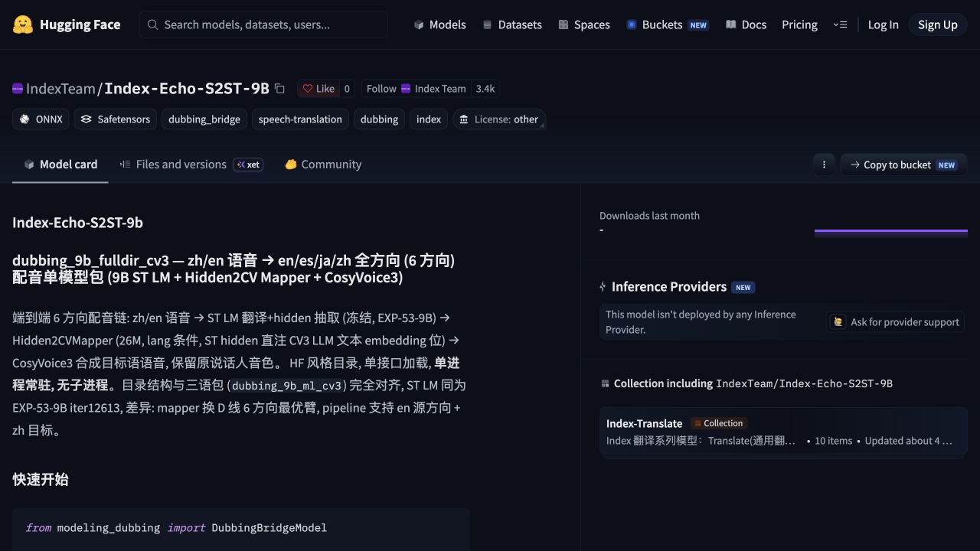Go to Models in top navigation
This screenshot has width=980, height=551.
point(439,24)
